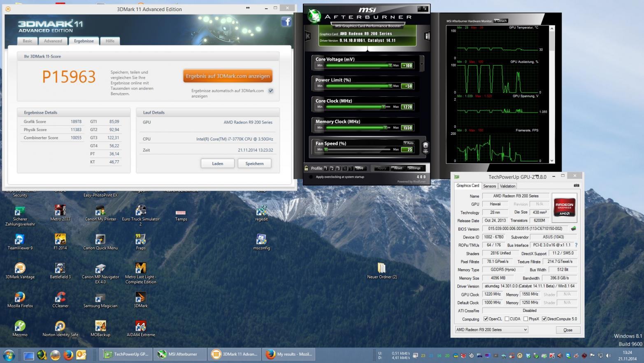Click hardware monitor vertical scrollbar

pyautogui.click(x=552, y=94)
